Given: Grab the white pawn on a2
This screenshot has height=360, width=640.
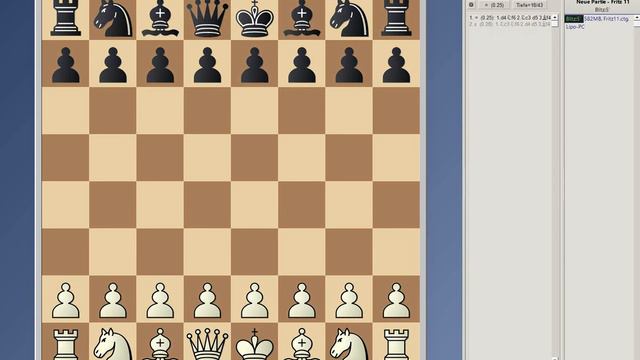Looking at the screenshot, I should coord(65,301).
